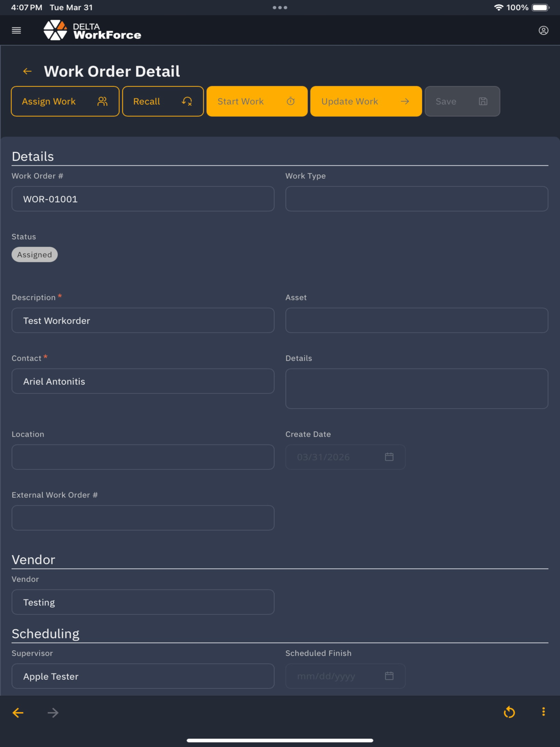
Task: Tap the Delta WorkForce logo
Action: pyautogui.click(x=92, y=30)
